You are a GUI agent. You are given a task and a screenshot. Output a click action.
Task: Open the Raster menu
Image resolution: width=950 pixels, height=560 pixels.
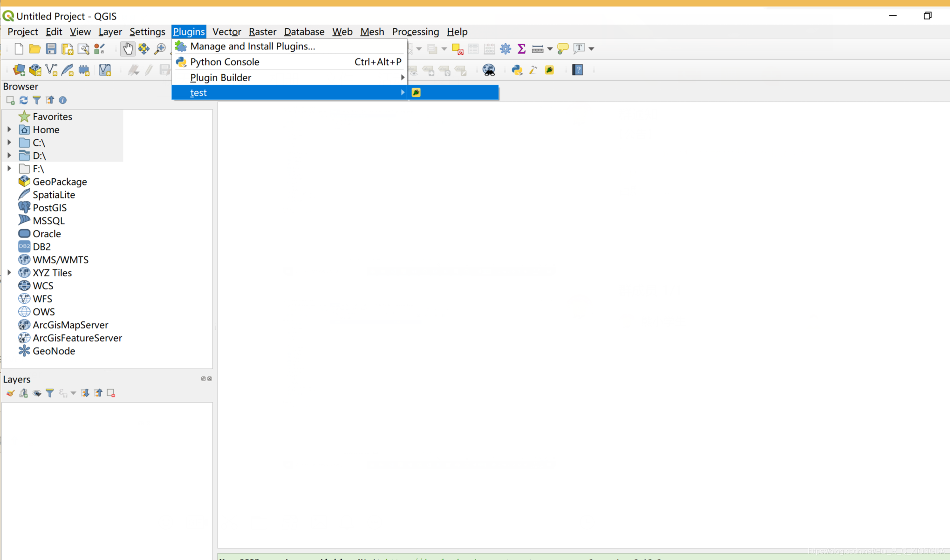coord(262,32)
